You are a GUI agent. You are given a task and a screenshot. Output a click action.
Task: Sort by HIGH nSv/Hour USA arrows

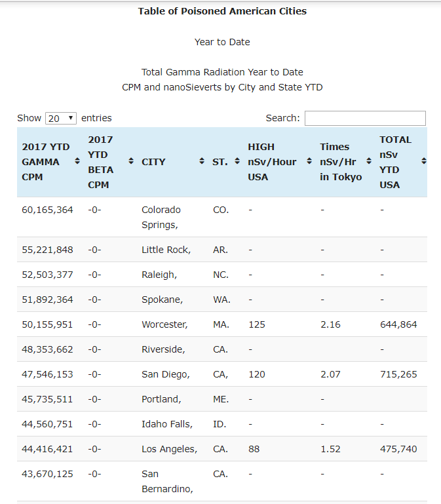(x=309, y=162)
